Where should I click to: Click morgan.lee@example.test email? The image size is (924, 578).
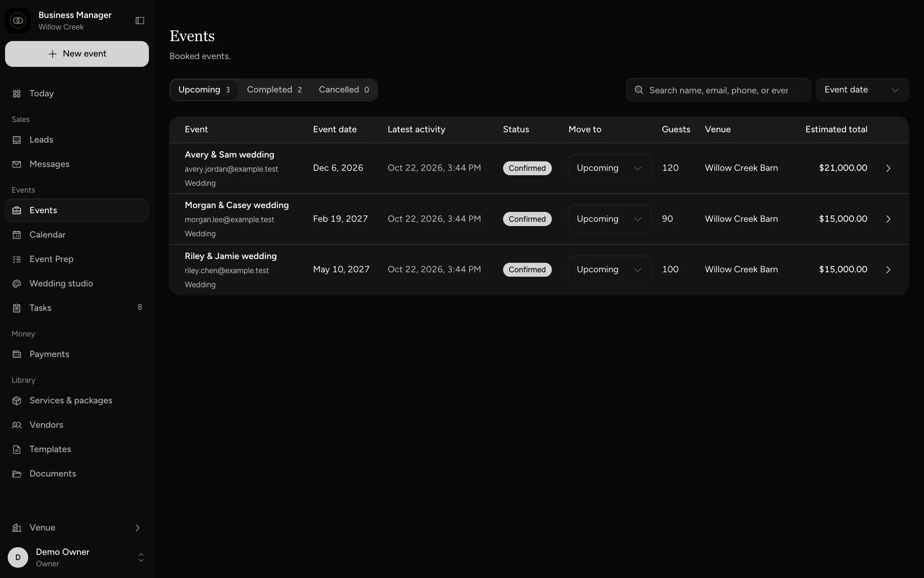(x=229, y=220)
